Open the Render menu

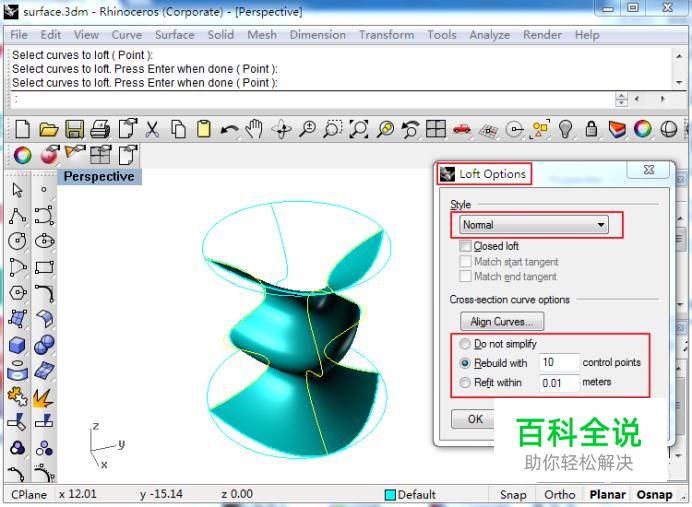pyautogui.click(x=542, y=35)
